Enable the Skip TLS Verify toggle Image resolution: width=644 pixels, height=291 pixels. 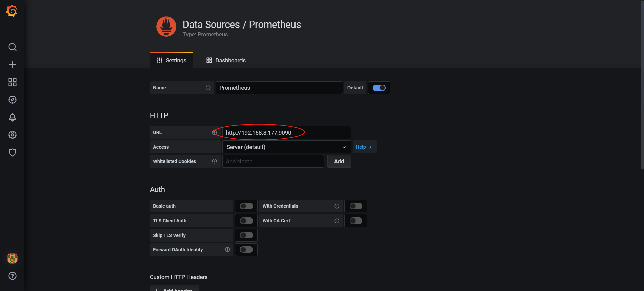(246, 235)
